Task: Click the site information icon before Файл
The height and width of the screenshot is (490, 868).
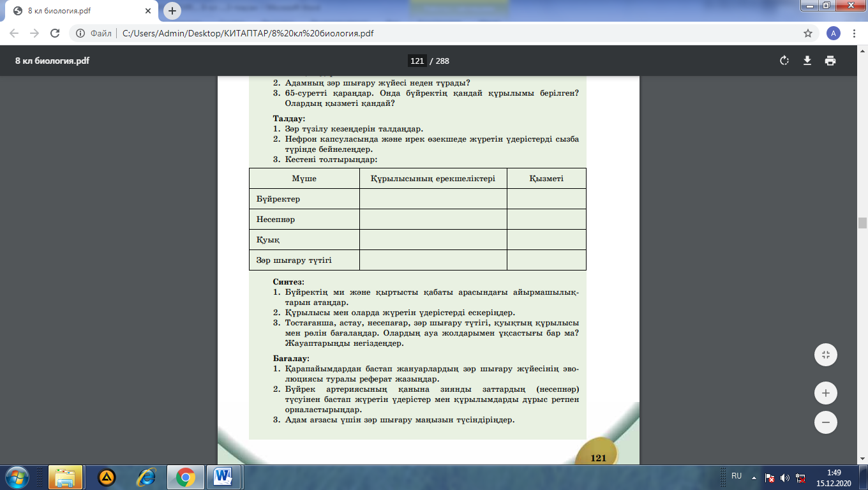Action: pyautogui.click(x=81, y=33)
